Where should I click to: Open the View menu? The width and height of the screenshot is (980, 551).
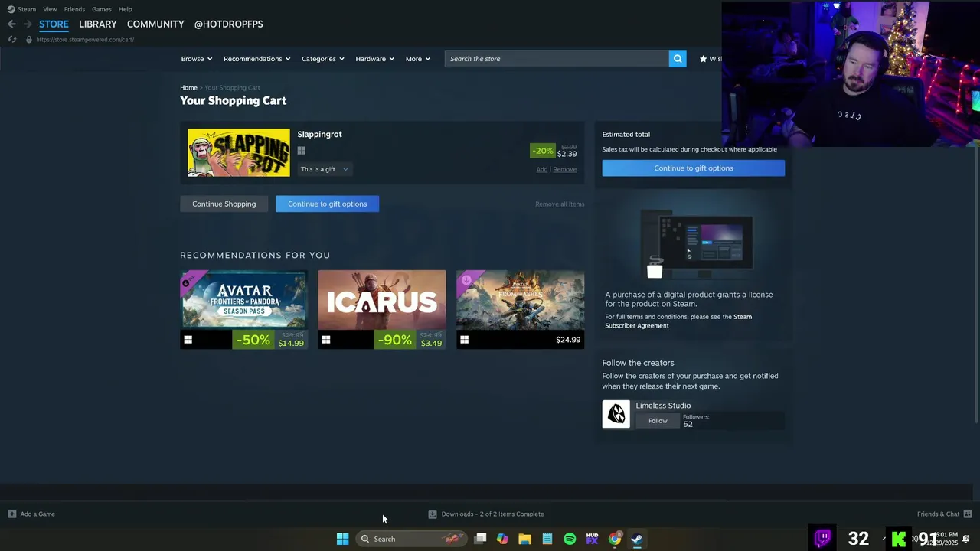click(50, 9)
